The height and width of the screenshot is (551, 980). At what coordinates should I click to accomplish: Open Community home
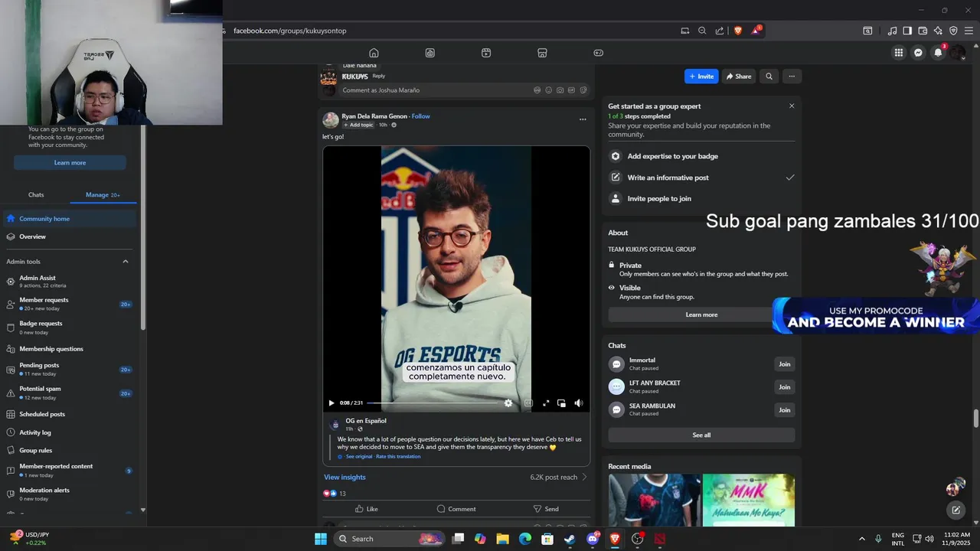click(70, 219)
